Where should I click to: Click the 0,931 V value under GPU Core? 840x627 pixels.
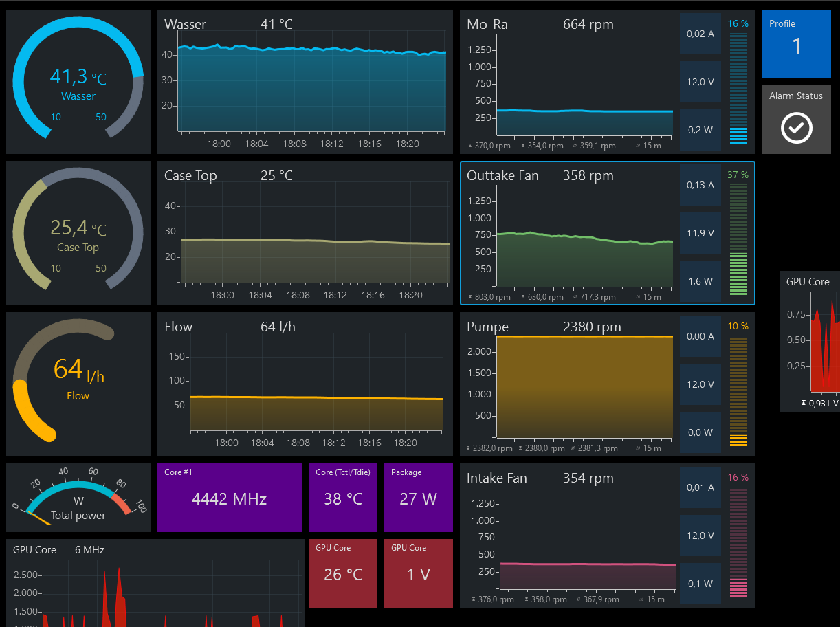(x=824, y=404)
